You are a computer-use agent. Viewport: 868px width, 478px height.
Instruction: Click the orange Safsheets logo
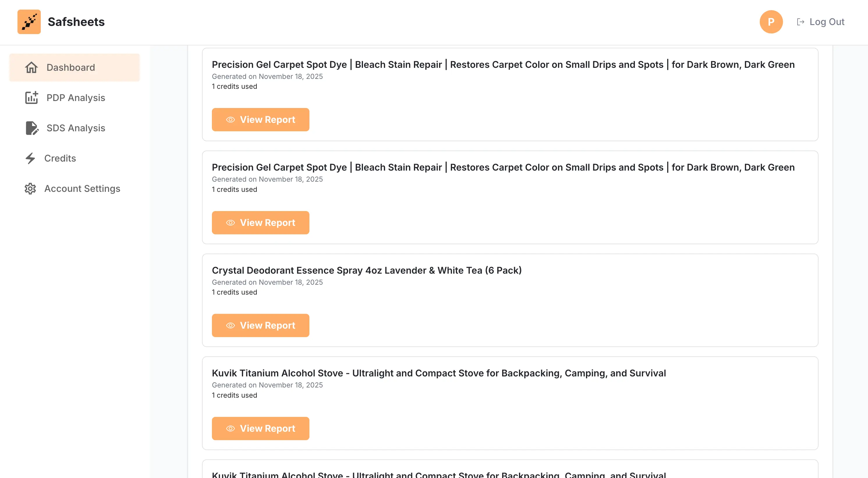click(29, 22)
